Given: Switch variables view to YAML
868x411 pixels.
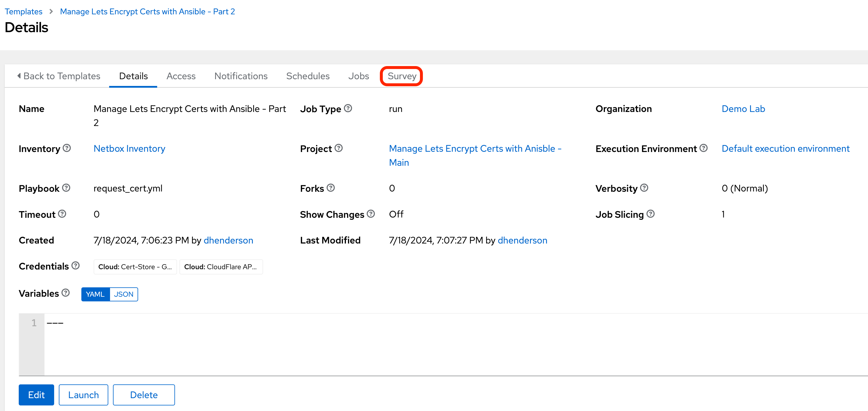Looking at the screenshot, I should 95,294.
